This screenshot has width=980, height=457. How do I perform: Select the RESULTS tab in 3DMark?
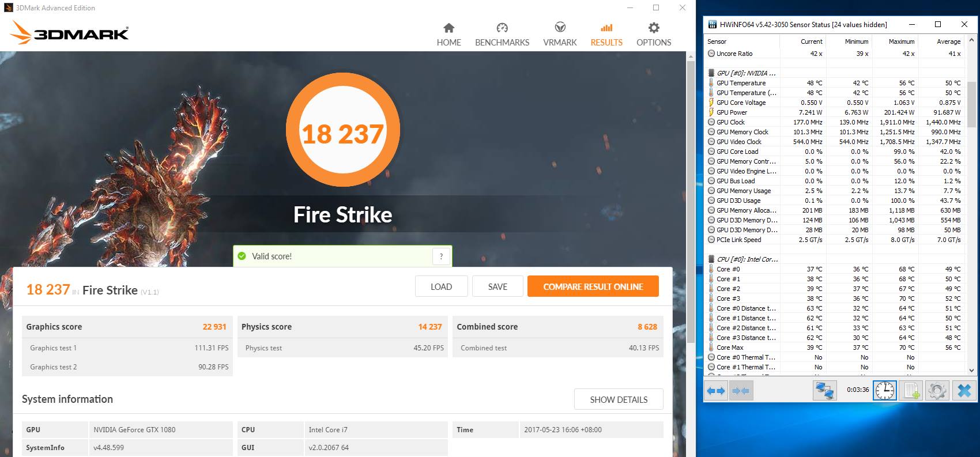pyautogui.click(x=606, y=35)
